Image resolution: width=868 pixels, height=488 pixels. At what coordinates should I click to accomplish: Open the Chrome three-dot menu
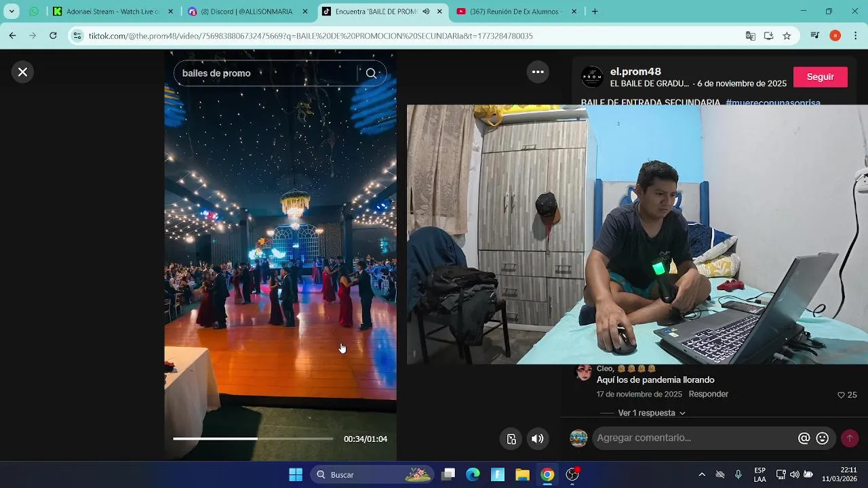click(855, 36)
